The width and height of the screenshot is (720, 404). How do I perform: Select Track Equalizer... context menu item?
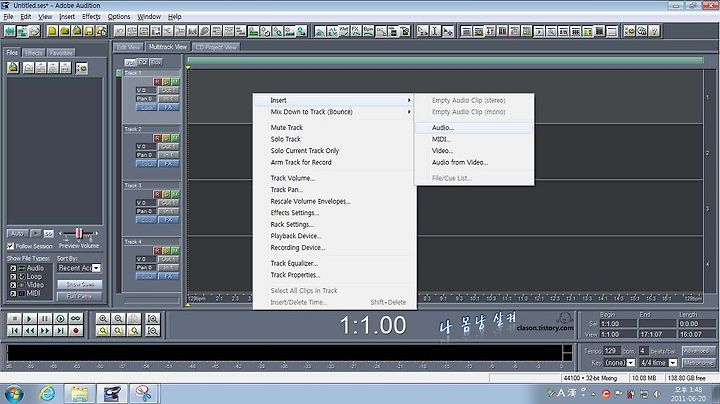pyautogui.click(x=335, y=264)
